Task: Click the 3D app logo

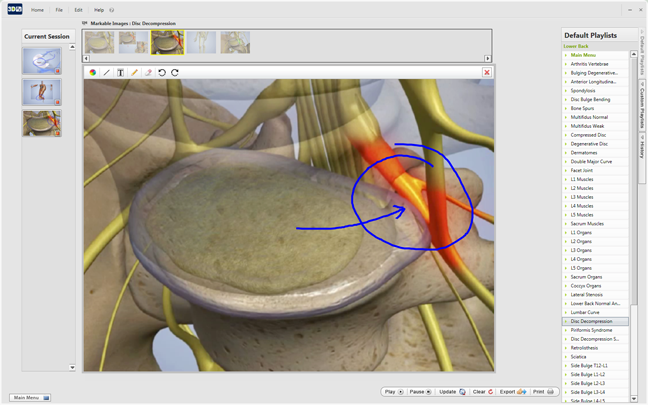Action: point(14,10)
